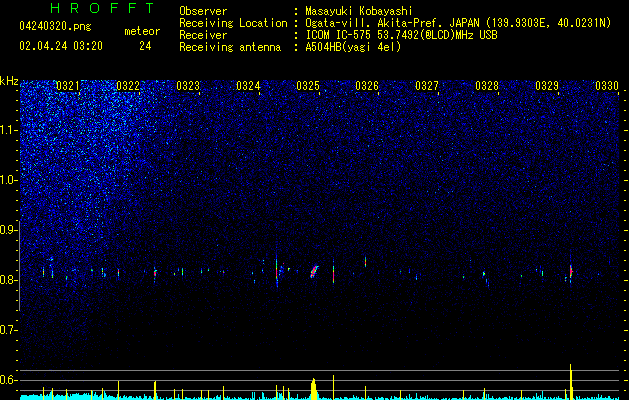Click the Receiving Location label
The width and height of the screenshot is (629, 400).
[x=233, y=23]
